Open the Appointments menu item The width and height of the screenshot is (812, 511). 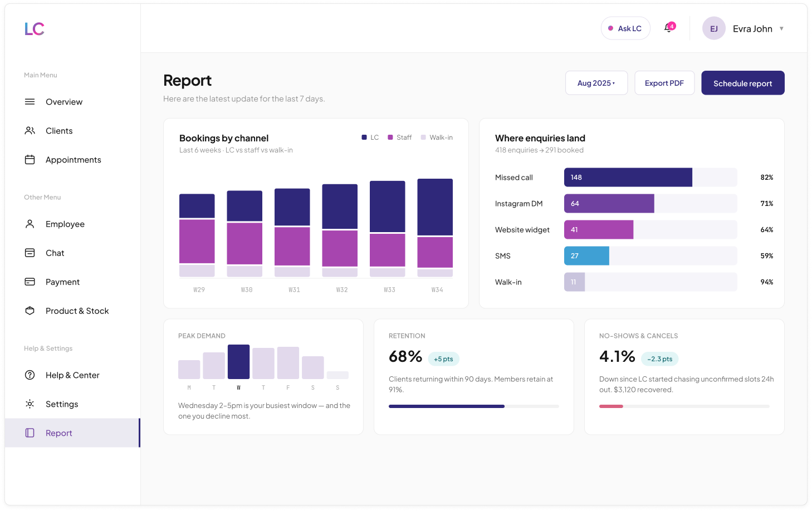point(72,160)
